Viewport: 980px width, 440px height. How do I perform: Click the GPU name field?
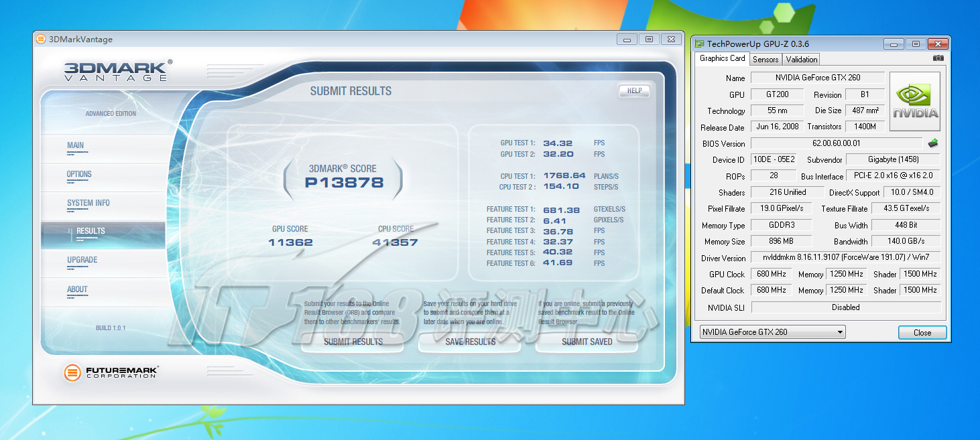[817, 78]
